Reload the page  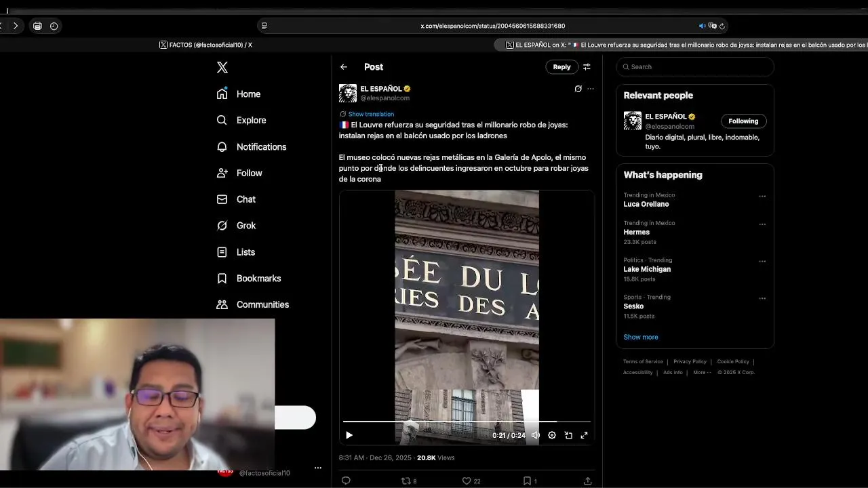pos(722,26)
